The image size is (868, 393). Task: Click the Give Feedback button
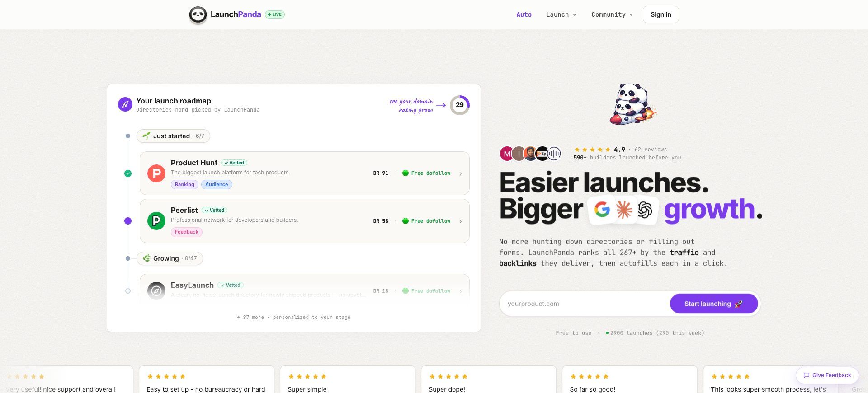tap(827, 375)
